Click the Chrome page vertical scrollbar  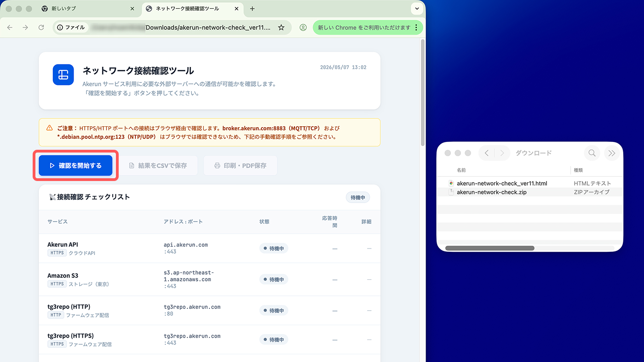pos(423,92)
